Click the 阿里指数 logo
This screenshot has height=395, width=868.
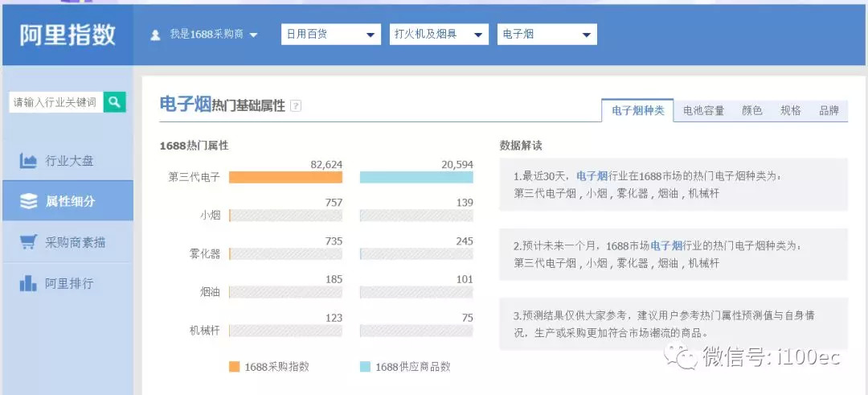tap(68, 35)
